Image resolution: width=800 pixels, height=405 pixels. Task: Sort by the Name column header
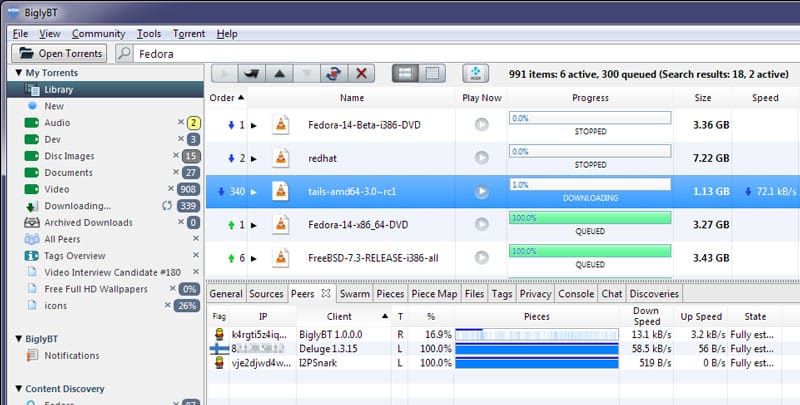(352, 97)
